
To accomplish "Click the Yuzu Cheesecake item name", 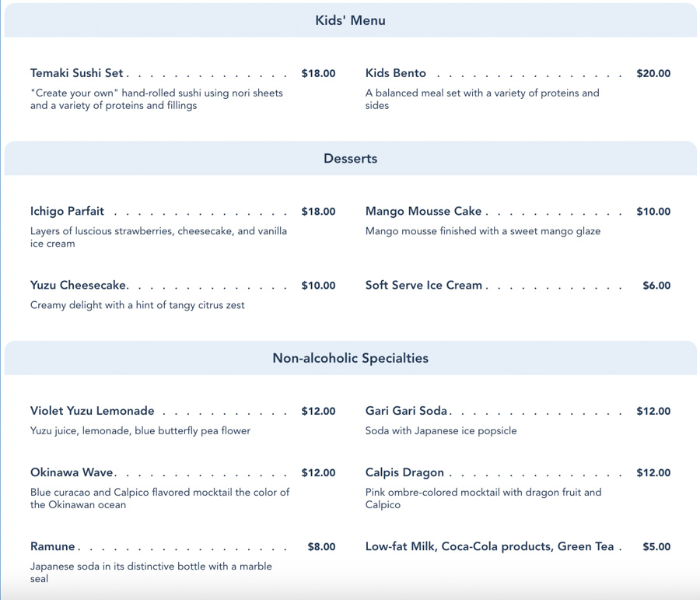I will (x=78, y=286).
